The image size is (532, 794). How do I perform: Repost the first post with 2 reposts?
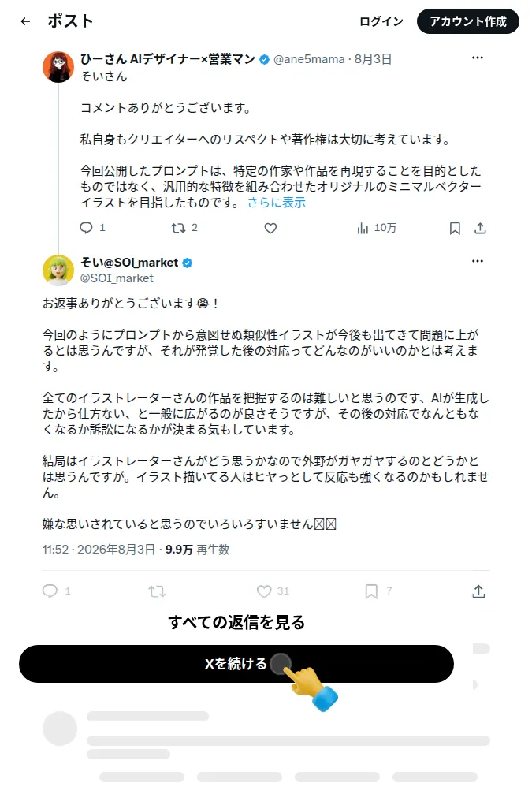(178, 229)
